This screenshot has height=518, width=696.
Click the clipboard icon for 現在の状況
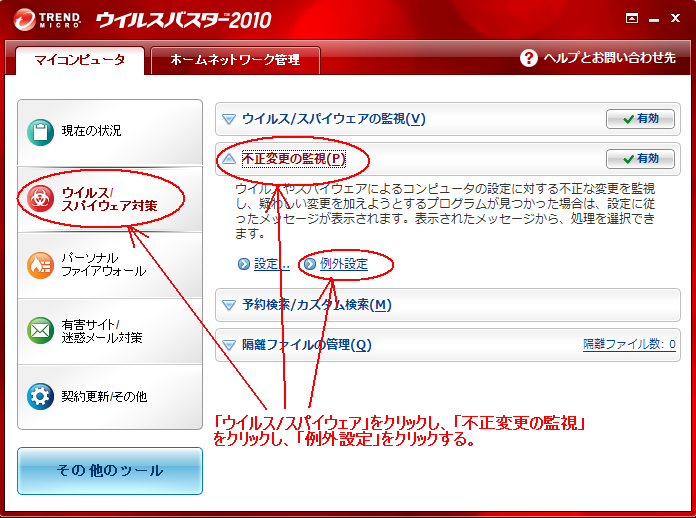tap(40, 132)
